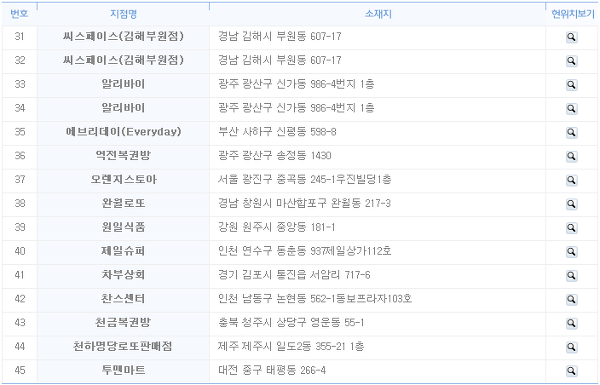The height and width of the screenshot is (385, 600).
Task: View location icon for 역전복권방
Action: pyautogui.click(x=571, y=156)
